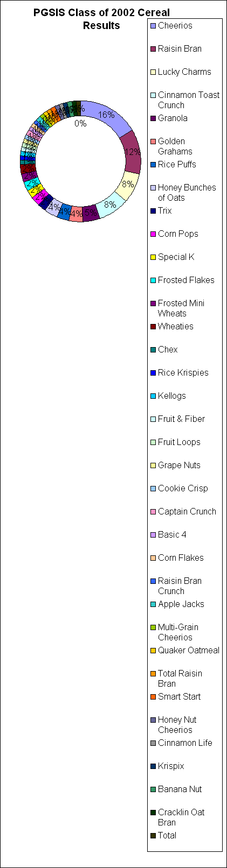Click the Rice Krispies blue swatch
This screenshot has width=227, height=868.
153,373
